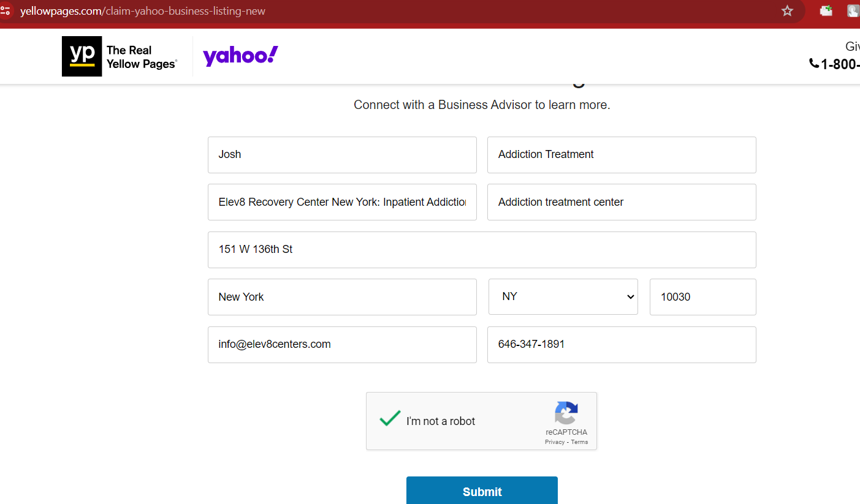Toggle the I'm not a robot checkbox

(x=390, y=419)
